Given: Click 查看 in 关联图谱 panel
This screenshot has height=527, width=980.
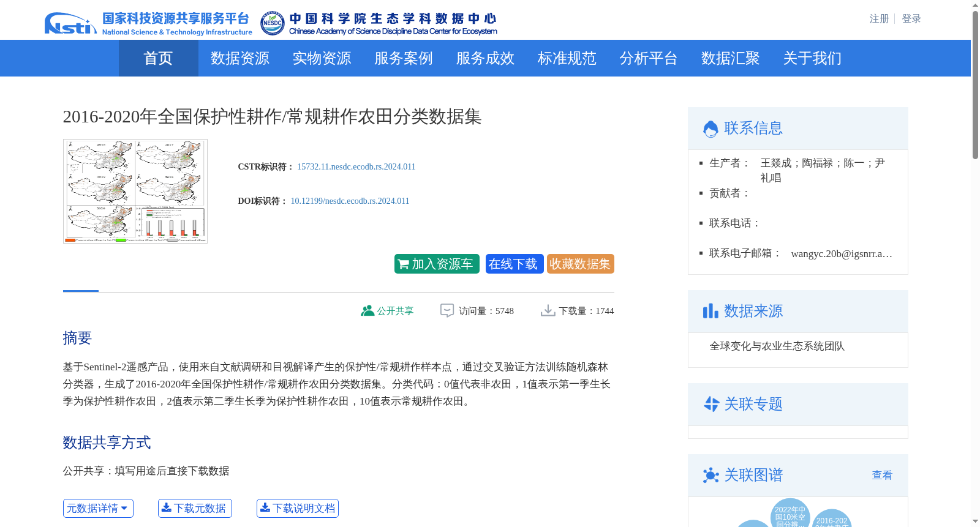Looking at the screenshot, I should (882, 475).
